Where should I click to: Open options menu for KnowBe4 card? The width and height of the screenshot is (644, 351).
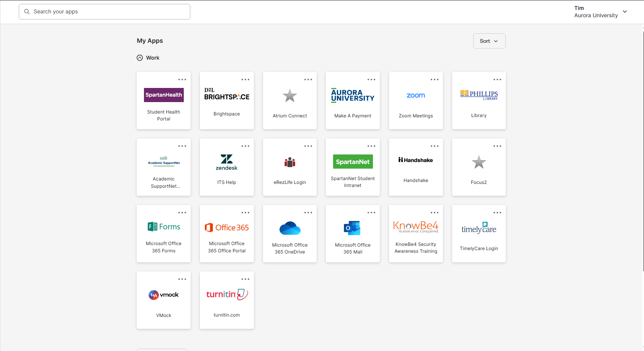[x=435, y=213]
